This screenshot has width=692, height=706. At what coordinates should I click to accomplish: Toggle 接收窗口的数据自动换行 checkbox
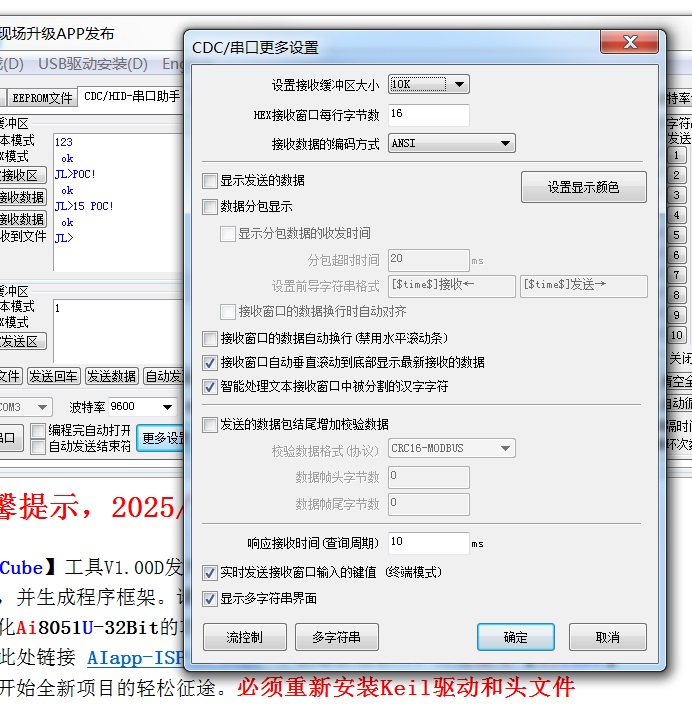pyautogui.click(x=210, y=339)
